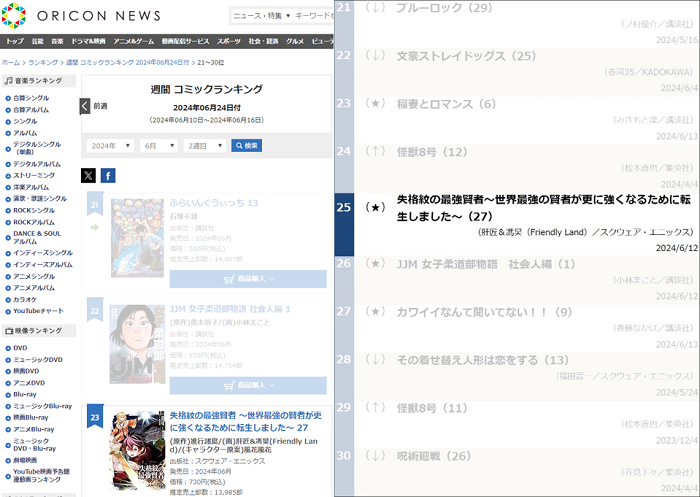This screenshot has width=700, height=497.
Task: Open JJM 女子柔道部物語 社会人編 1 title link
Action: tap(230, 309)
